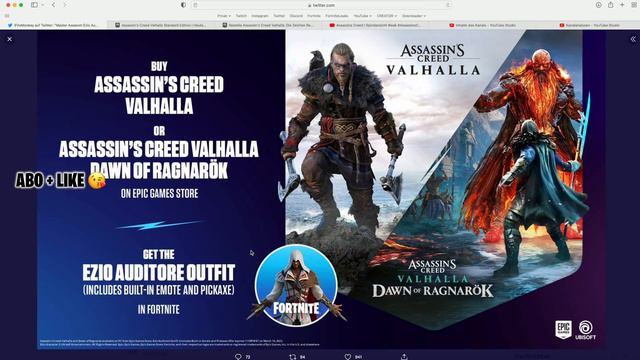Click the tweet share icon below image
The width and height of the screenshot is (640, 360).
(x=404, y=357)
